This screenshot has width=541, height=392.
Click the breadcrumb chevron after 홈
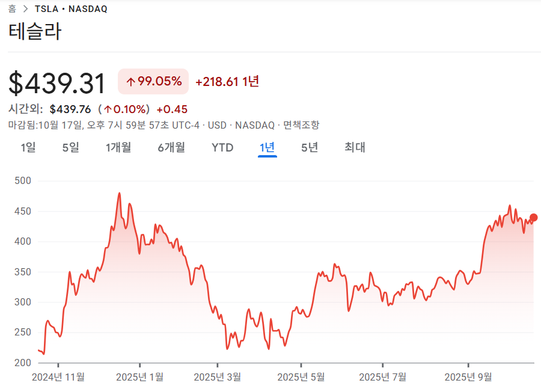[x=25, y=9]
